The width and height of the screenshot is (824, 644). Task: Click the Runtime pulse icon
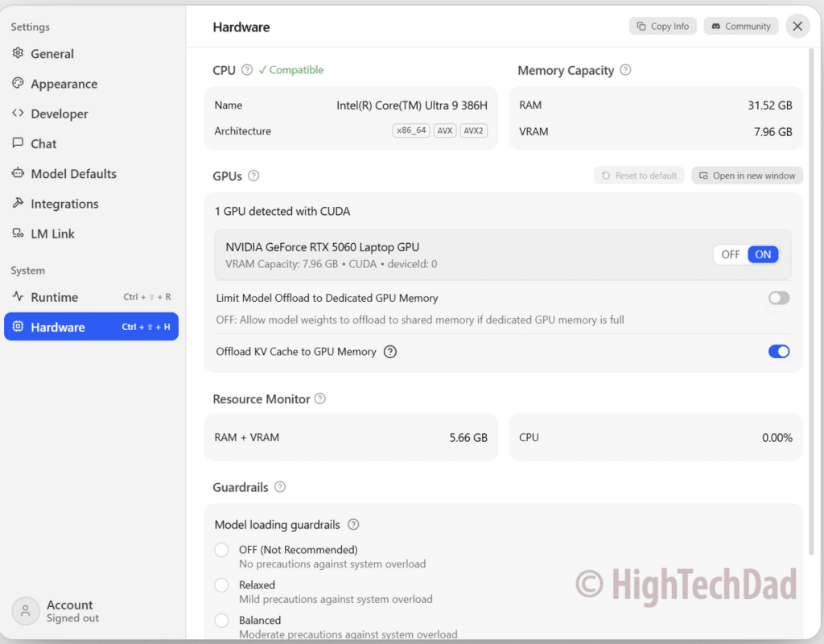pyautogui.click(x=18, y=296)
